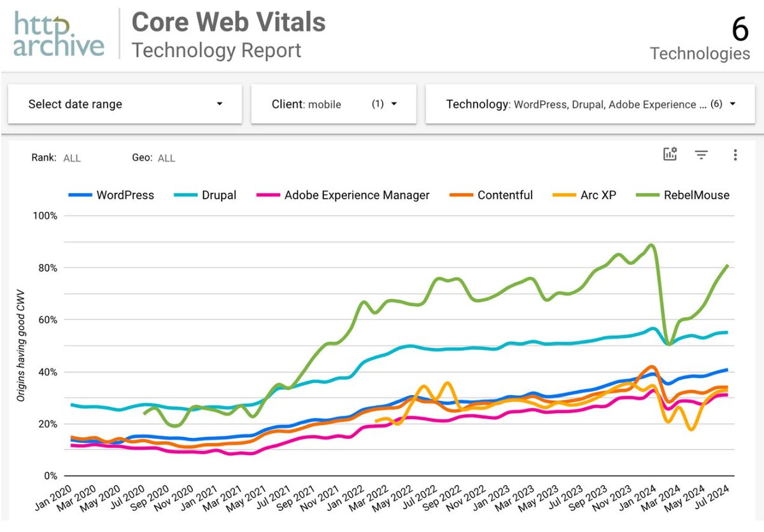
Task: Click the 40% y-axis label
Action: pyautogui.click(x=46, y=372)
